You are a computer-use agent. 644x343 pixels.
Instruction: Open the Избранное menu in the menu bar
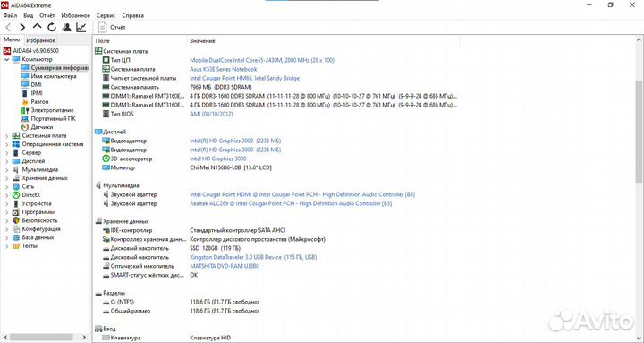click(75, 15)
